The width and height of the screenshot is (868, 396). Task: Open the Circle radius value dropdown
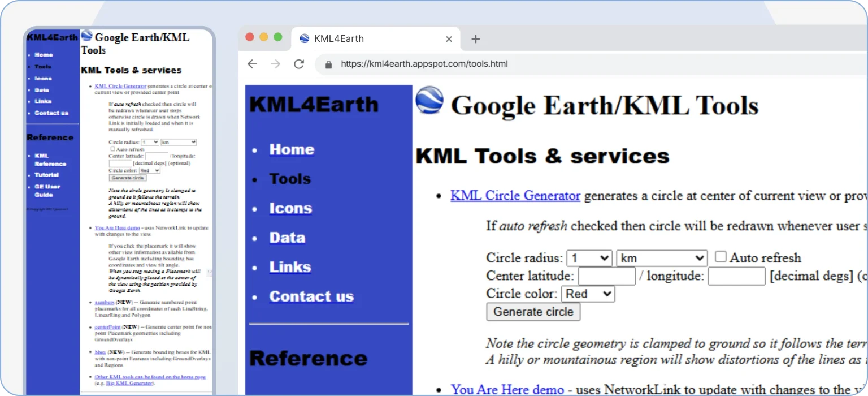(x=589, y=259)
